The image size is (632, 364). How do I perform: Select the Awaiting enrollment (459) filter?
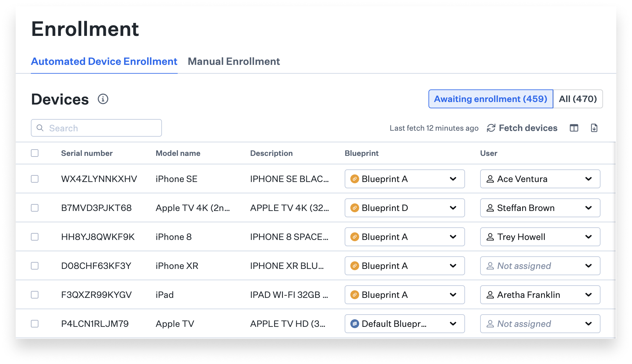coord(491,99)
